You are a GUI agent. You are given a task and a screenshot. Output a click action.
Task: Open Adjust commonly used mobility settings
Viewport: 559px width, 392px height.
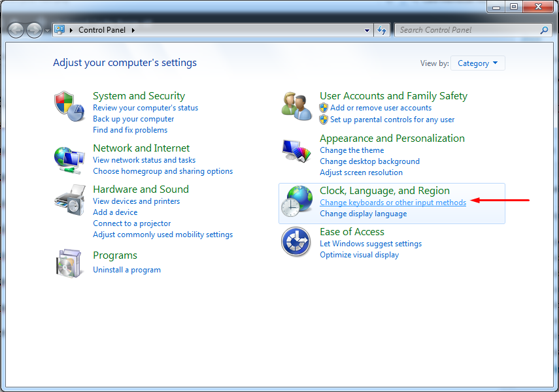pos(163,235)
